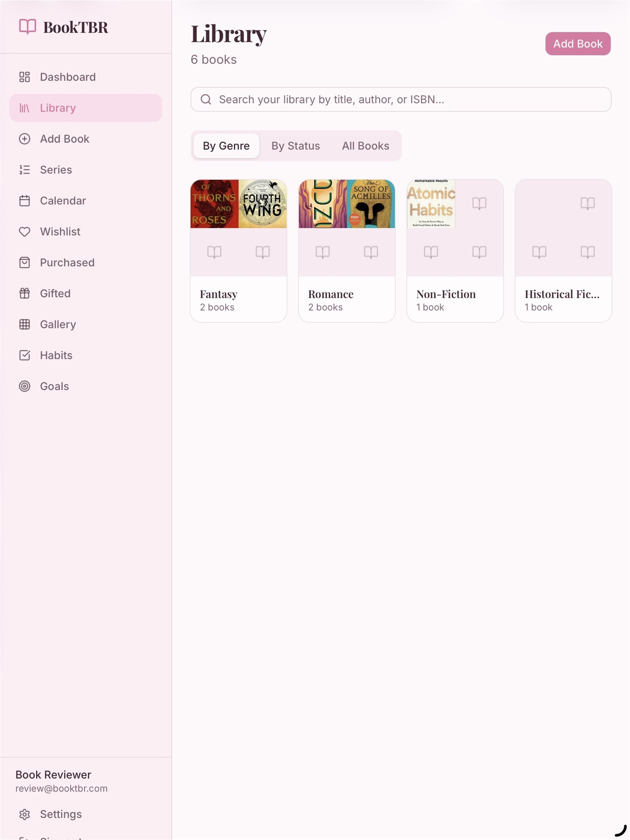This screenshot has width=630, height=840.
Task: Click the BookTBR open-book logo icon
Action: (x=27, y=27)
